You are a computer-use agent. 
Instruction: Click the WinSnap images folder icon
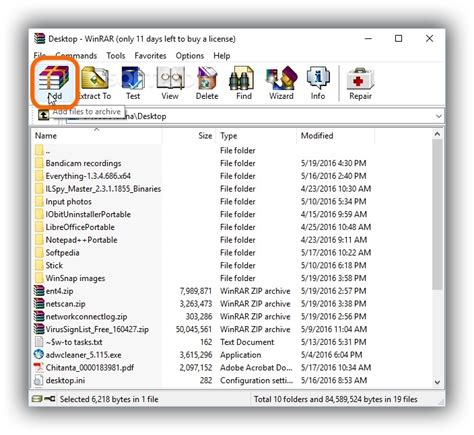click(x=39, y=278)
